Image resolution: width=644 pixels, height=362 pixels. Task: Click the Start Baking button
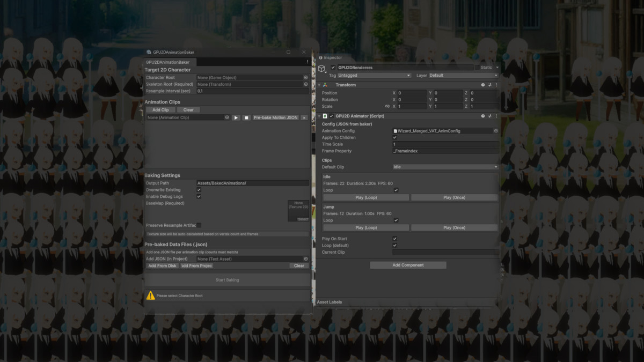click(x=227, y=280)
